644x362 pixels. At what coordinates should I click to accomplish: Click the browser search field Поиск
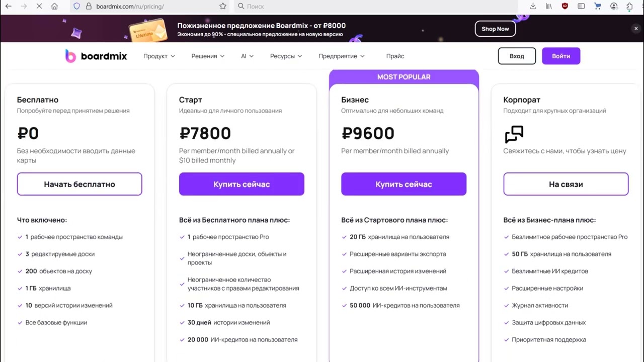pyautogui.click(x=376, y=6)
